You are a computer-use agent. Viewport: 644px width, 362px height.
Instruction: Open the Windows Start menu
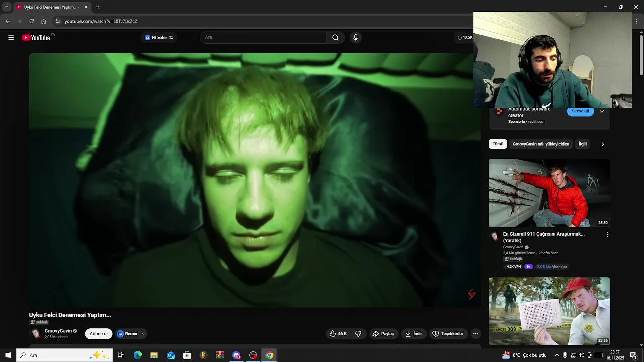click(x=8, y=355)
